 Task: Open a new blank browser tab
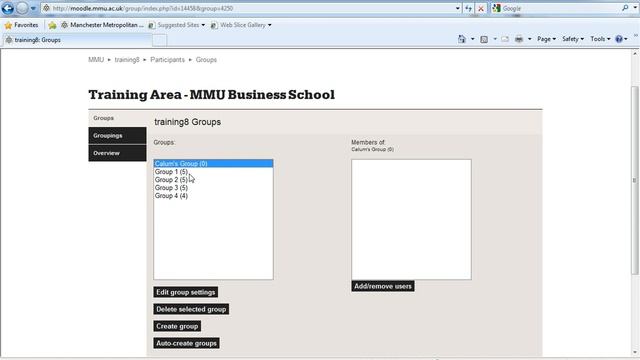point(160,40)
